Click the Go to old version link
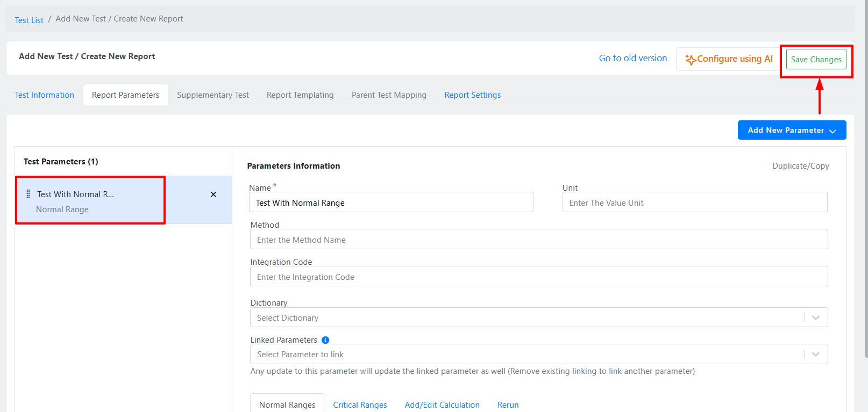 point(633,58)
